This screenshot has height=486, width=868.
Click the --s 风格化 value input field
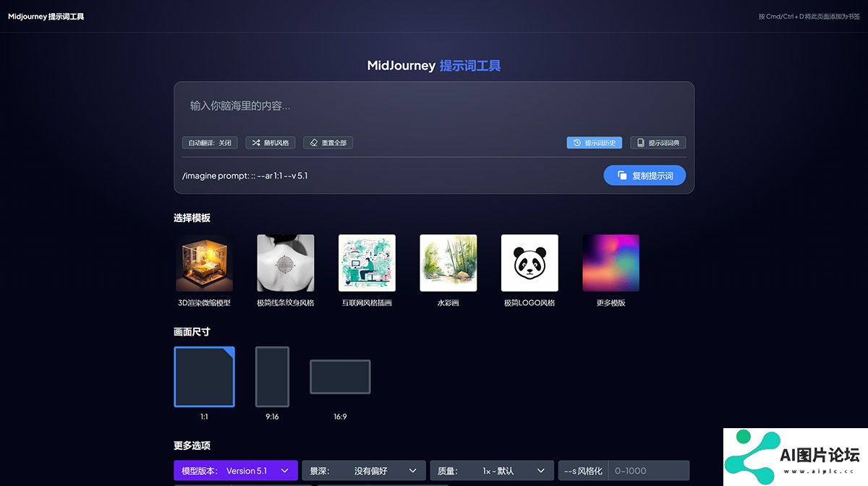649,471
